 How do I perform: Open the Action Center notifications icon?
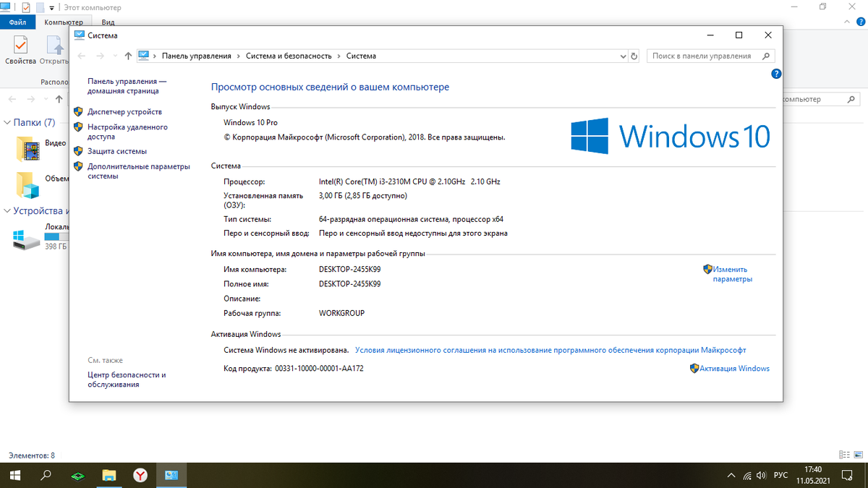click(848, 476)
